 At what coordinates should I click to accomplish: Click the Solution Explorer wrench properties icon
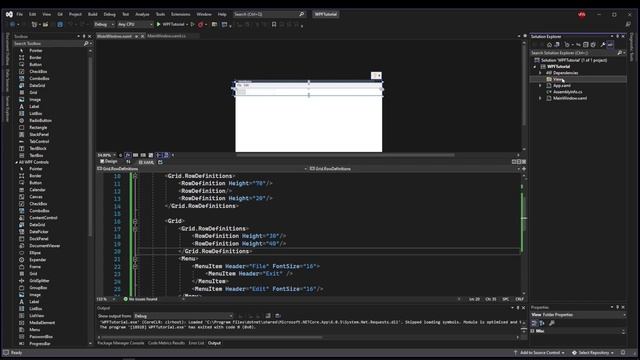[x=602, y=45]
